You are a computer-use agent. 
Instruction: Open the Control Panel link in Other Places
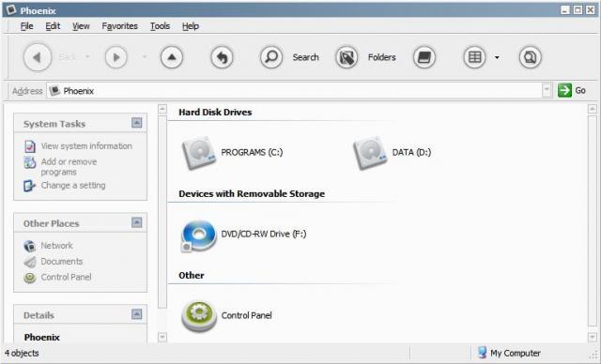coord(66,277)
